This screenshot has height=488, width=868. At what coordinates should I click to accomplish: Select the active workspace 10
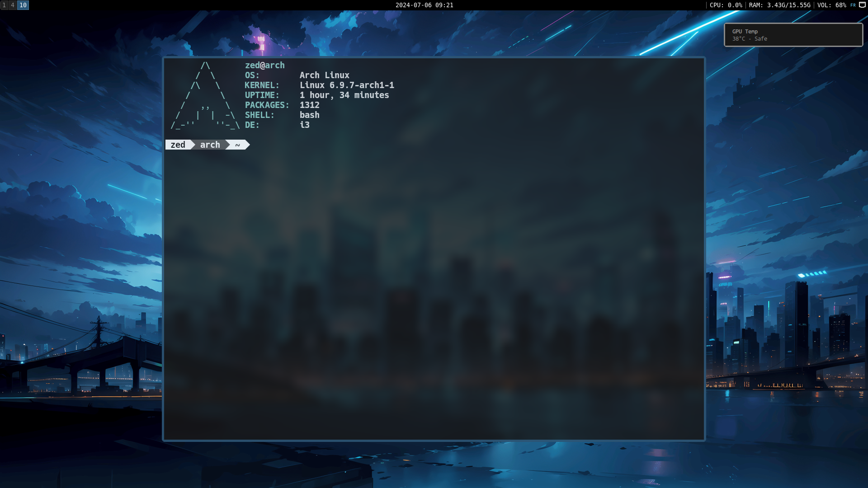(23, 5)
